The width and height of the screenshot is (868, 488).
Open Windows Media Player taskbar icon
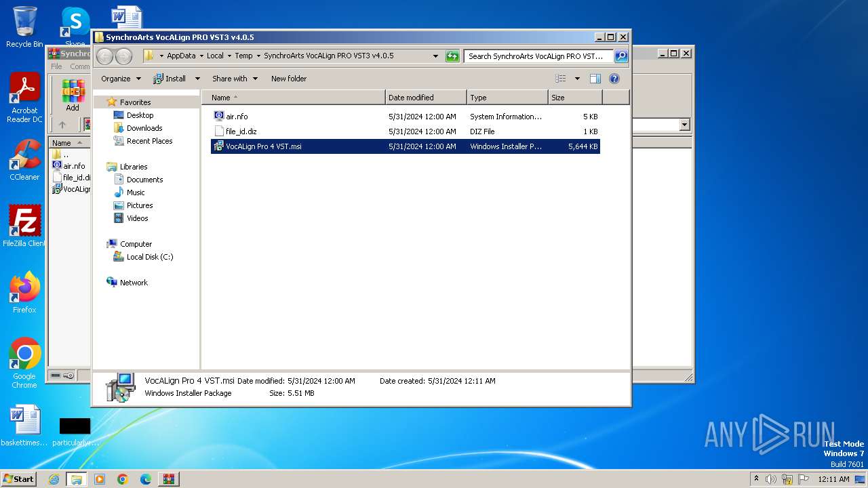pos(100,479)
